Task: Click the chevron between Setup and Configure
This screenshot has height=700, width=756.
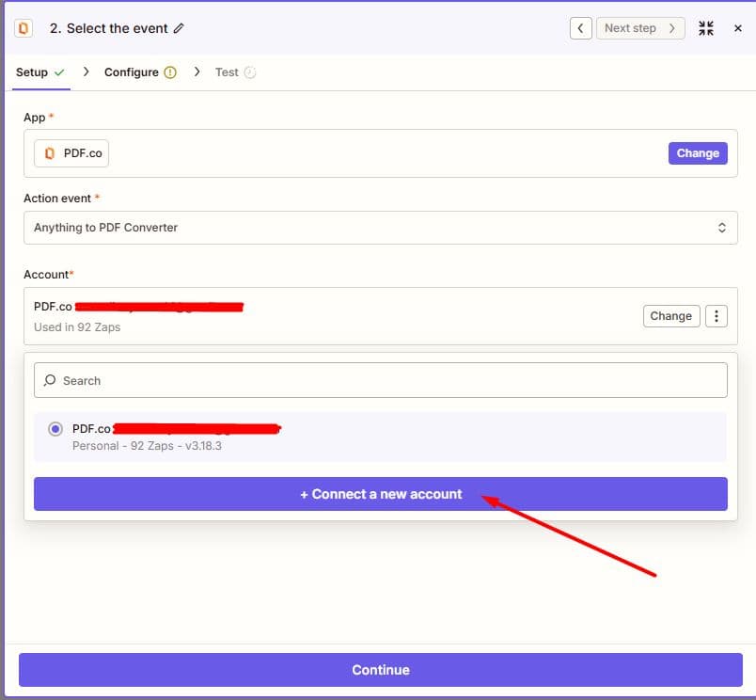Action: [87, 72]
